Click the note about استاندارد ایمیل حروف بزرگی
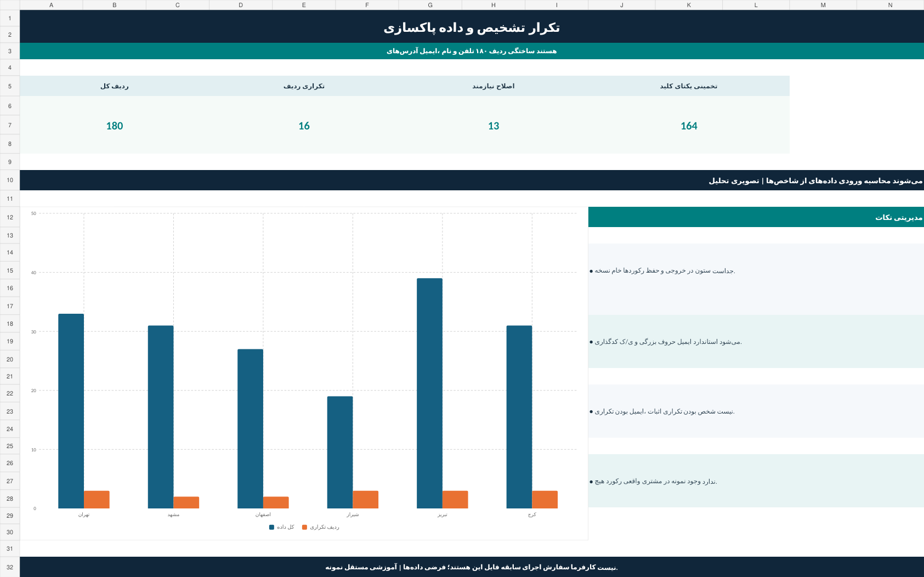 [756, 341]
